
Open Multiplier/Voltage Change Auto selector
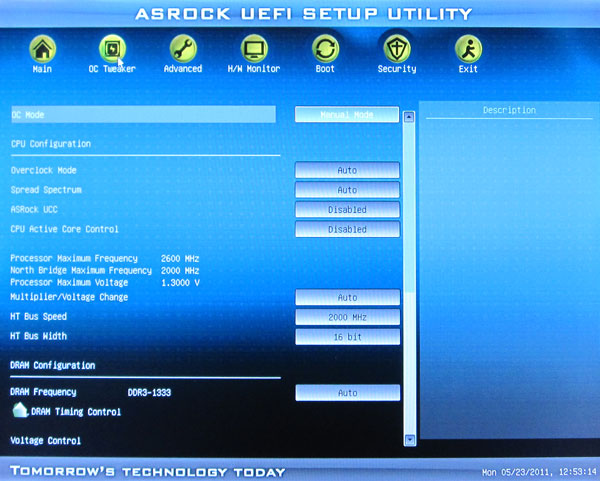(347, 297)
